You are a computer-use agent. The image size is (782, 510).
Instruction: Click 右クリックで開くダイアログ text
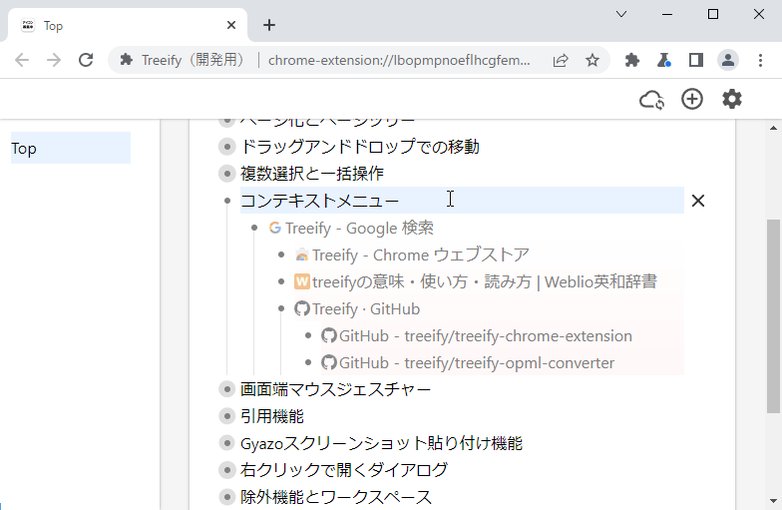point(344,470)
